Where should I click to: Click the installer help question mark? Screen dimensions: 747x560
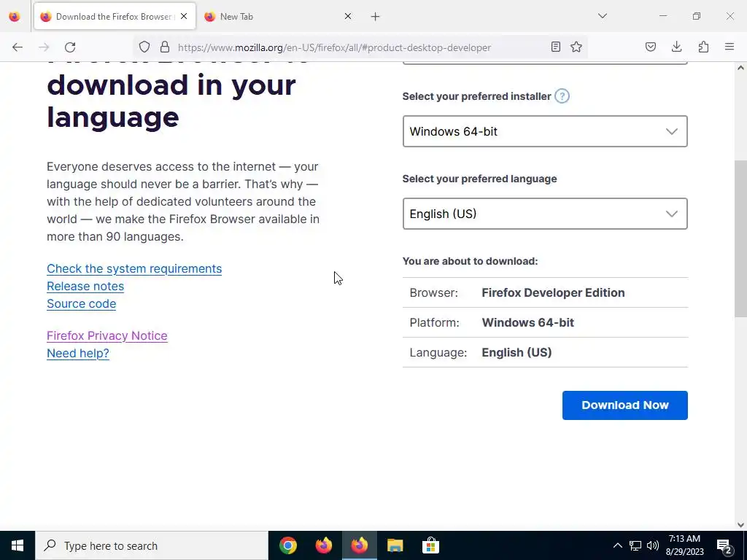click(x=562, y=96)
